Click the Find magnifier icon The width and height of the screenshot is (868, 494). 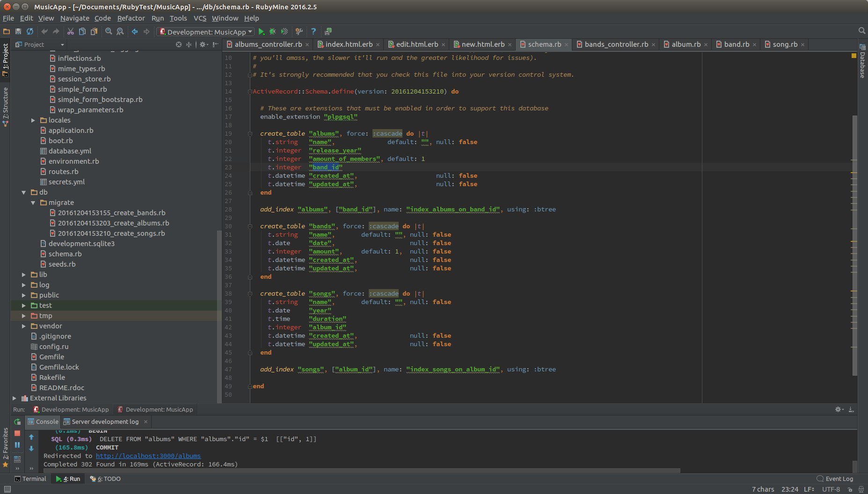109,31
